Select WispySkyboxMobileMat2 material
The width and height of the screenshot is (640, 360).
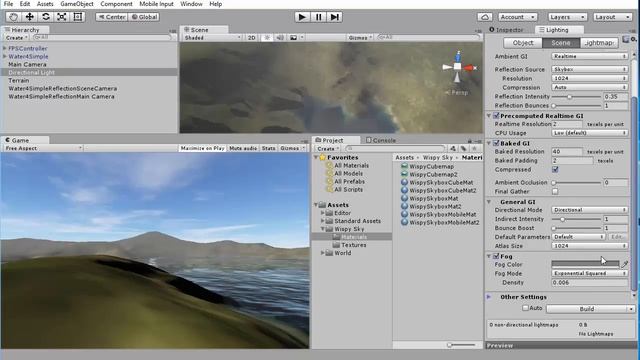point(444,222)
